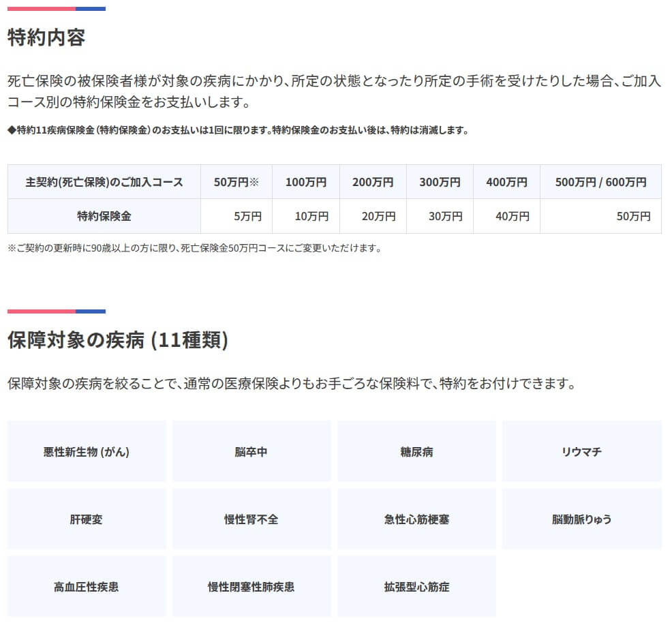Click the 90歳以上 footnote below the table

pos(194,248)
